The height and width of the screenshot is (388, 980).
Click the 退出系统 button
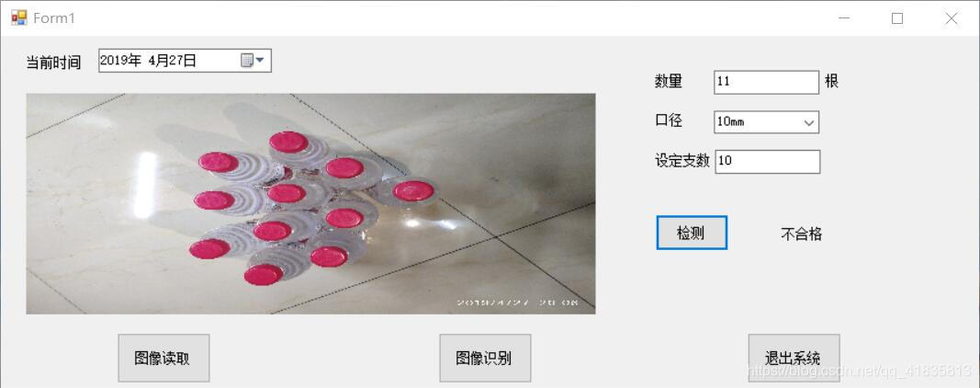click(x=794, y=358)
